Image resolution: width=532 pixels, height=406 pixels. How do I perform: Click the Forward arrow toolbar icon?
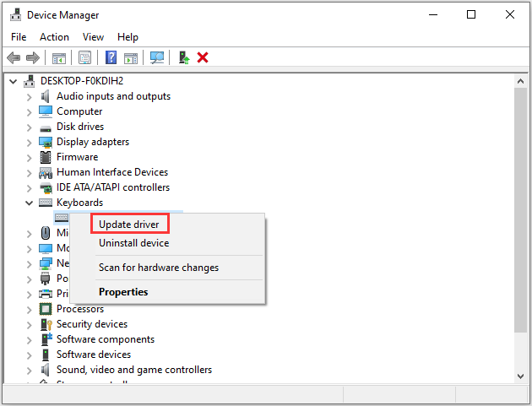coord(33,57)
